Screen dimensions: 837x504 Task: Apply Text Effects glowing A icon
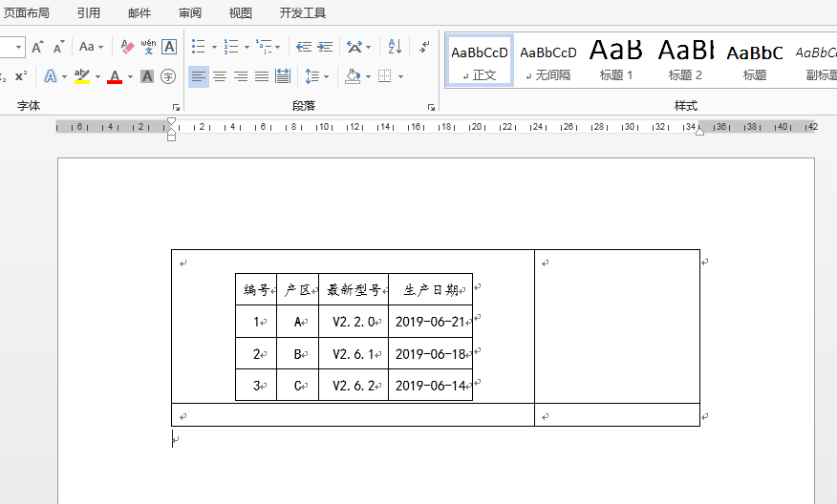[x=51, y=76]
